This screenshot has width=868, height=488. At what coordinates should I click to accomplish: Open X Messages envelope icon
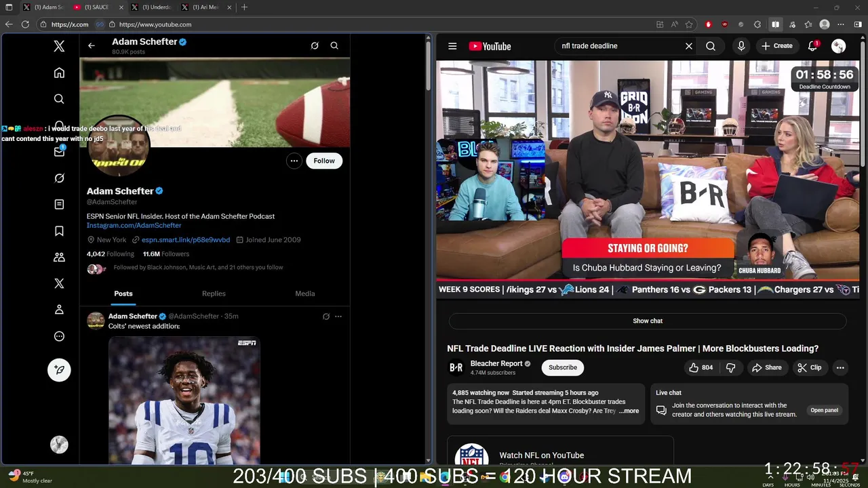coord(59,152)
